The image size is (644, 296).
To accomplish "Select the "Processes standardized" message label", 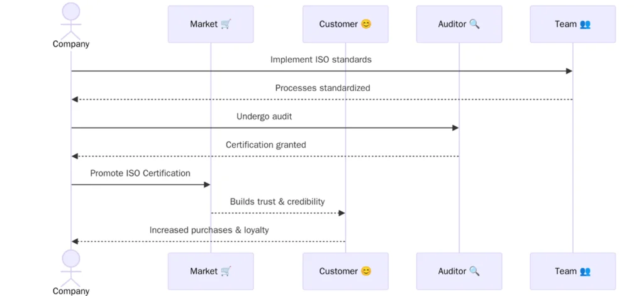I will (x=322, y=88).
